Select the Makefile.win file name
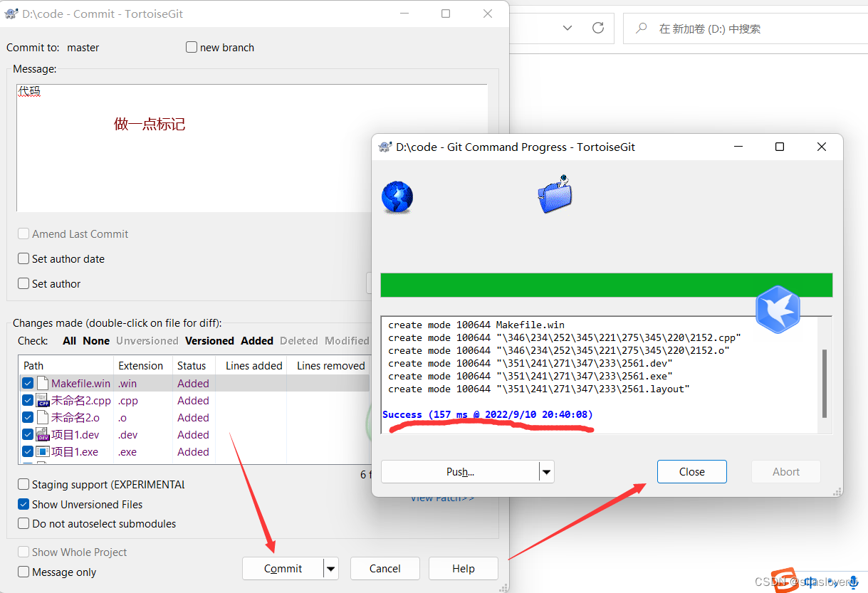Image resolution: width=868 pixels, height=593 pixels. point(80,383)
